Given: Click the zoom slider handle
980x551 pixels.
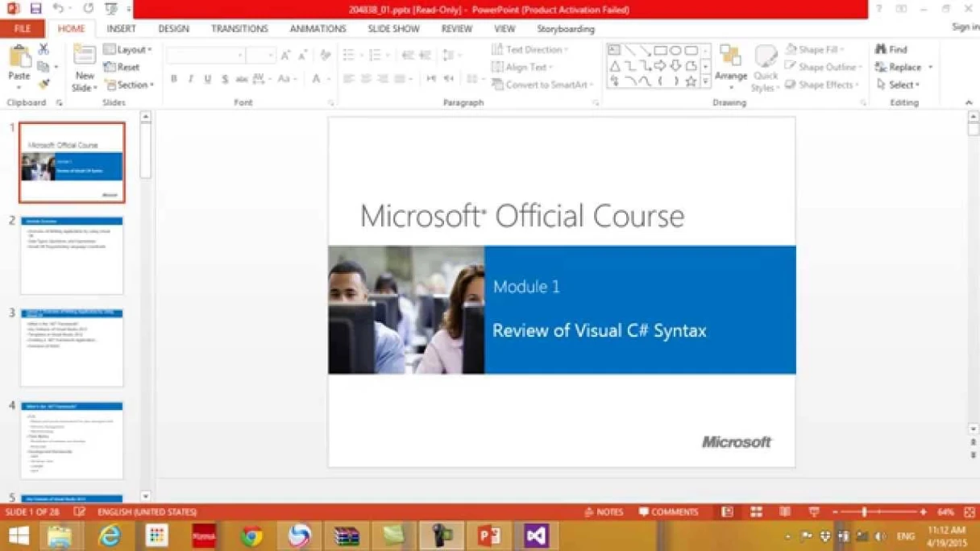Looking at the screenshot, I should tap(864, 512).
